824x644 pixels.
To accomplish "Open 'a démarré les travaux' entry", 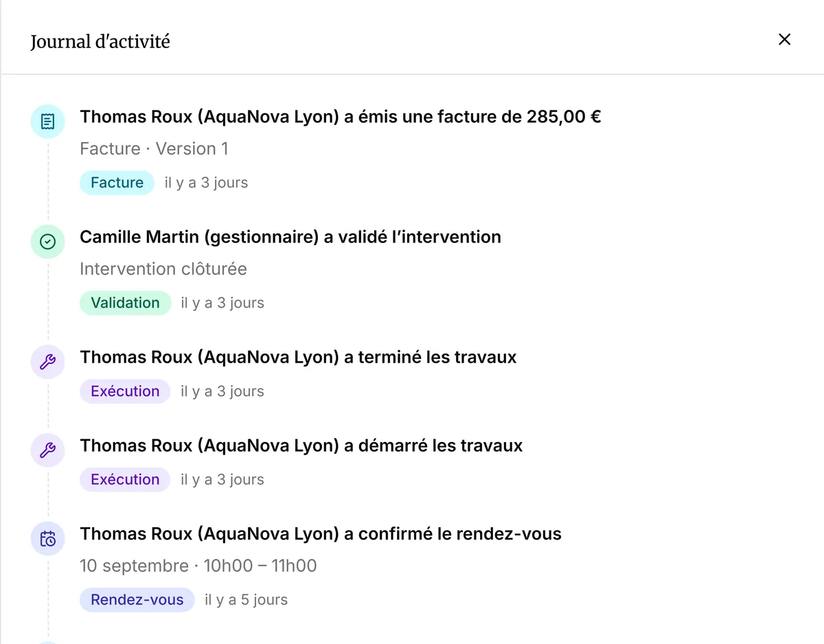I will coord(301,446).
